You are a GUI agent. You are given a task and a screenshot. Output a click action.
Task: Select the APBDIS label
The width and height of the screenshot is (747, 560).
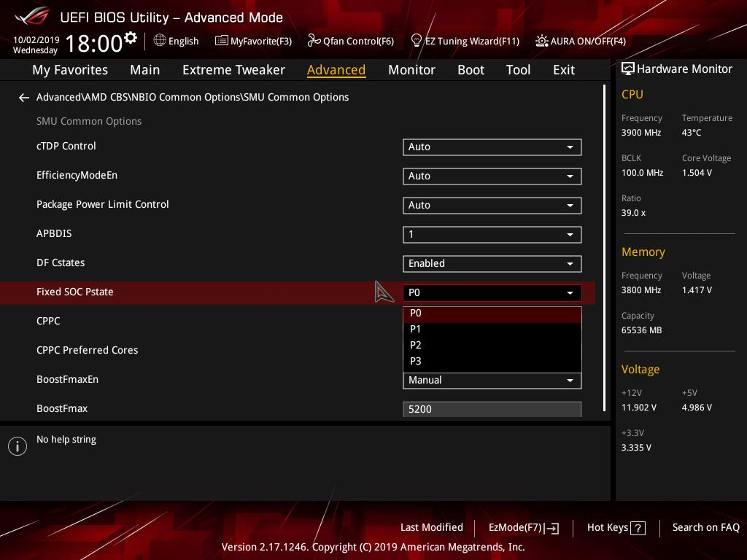tap(54, 234)
